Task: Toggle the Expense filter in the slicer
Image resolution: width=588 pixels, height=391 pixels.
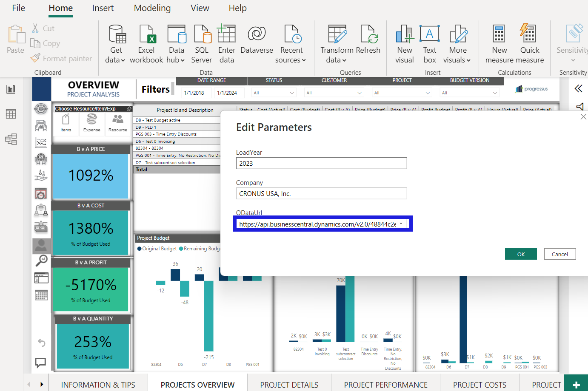Action: [x=91, y=124]
